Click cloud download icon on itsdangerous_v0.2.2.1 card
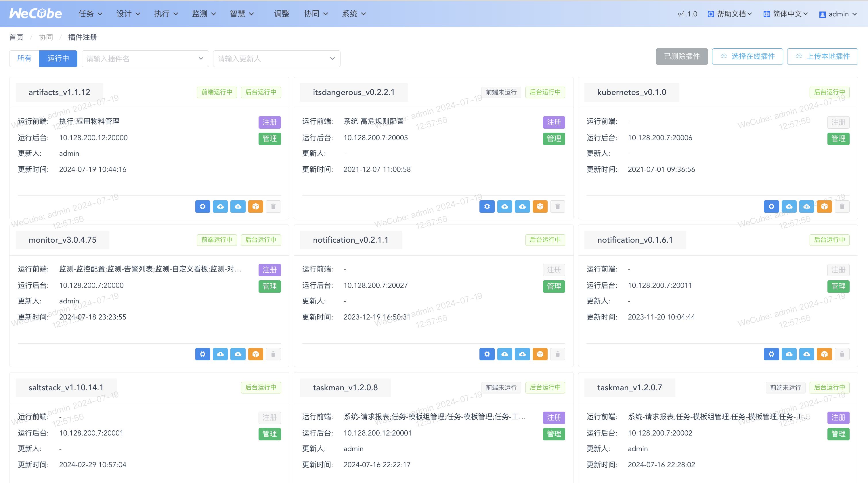Screen dimensions: 868x483 point(522,206)
